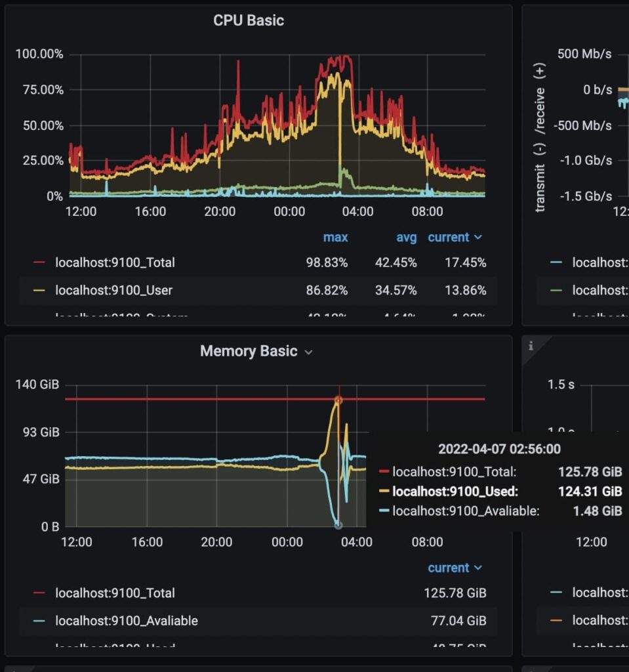The width and height of the screenshot is (629, 672).
Task: Click the memory Used peak point on graph
Action: pyautogui.click(x=338, y=400)
